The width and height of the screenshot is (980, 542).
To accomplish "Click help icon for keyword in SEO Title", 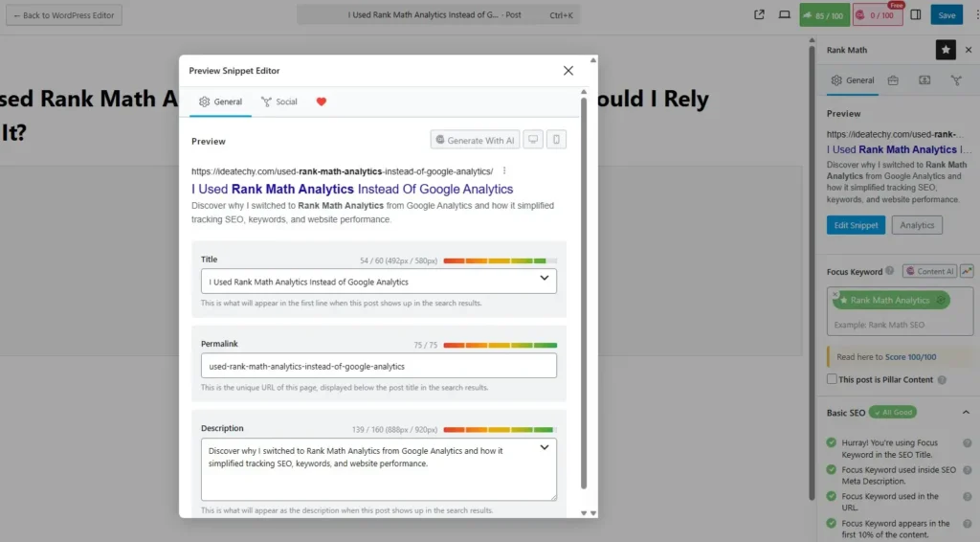I will point(967,443).
